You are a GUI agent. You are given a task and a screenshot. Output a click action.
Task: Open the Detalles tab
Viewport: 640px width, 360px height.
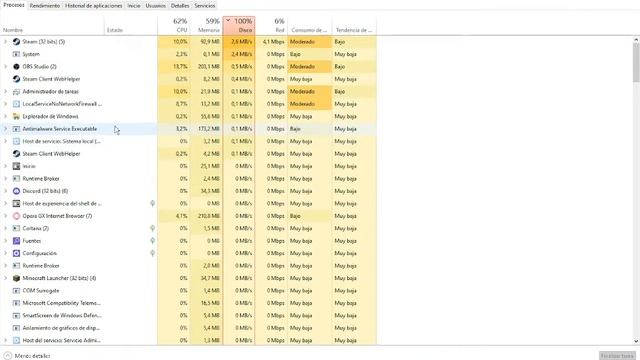[x=180, y=6]
